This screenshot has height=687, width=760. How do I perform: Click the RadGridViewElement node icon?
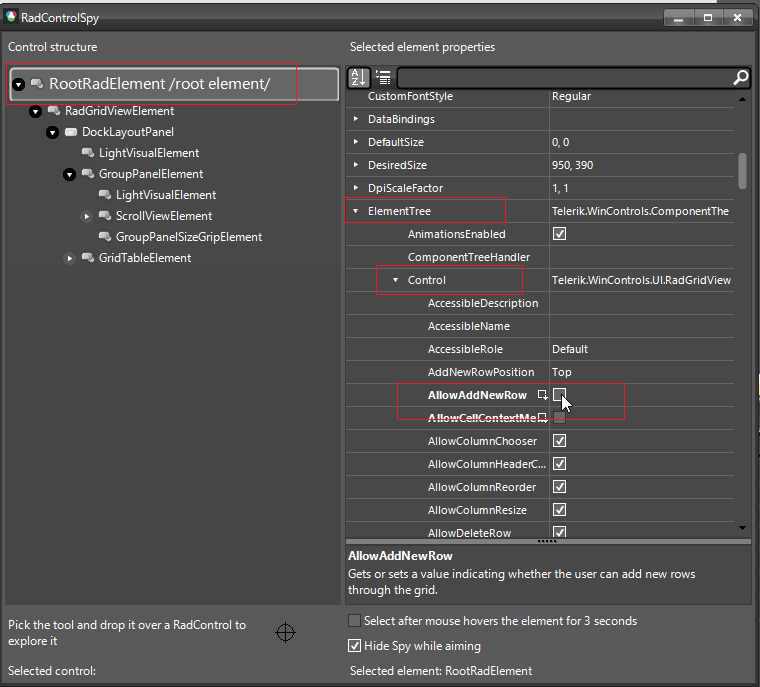click(x=55, y=111)
